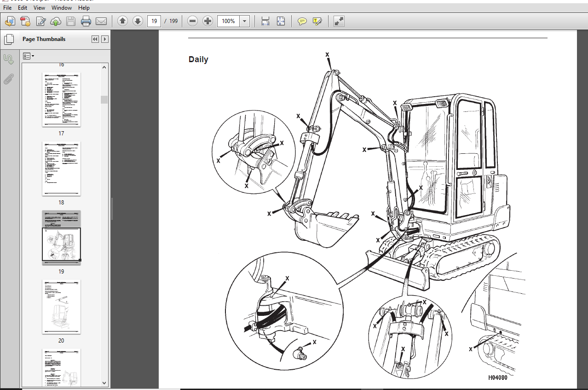Zoom out with the minus button
588x390 pixels.
193,21
